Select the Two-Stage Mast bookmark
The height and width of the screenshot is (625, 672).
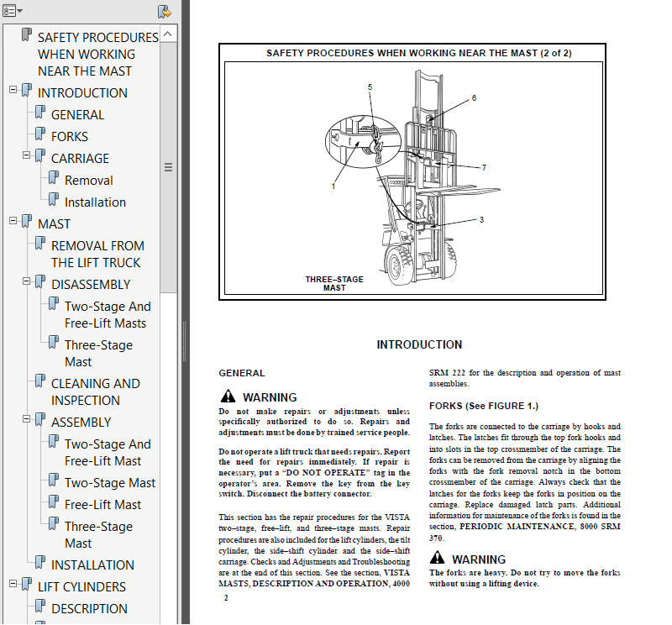point(110,483)
